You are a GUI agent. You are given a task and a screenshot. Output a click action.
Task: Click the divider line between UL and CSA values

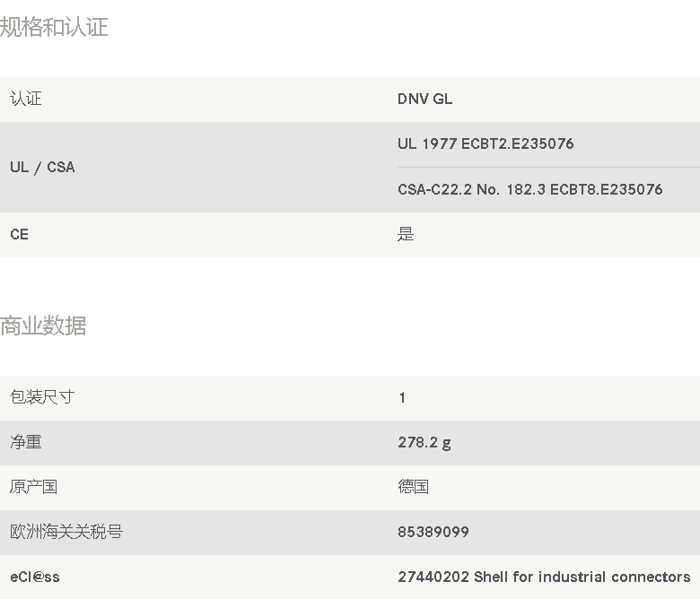pyautogui.click(x=548, y=168)
